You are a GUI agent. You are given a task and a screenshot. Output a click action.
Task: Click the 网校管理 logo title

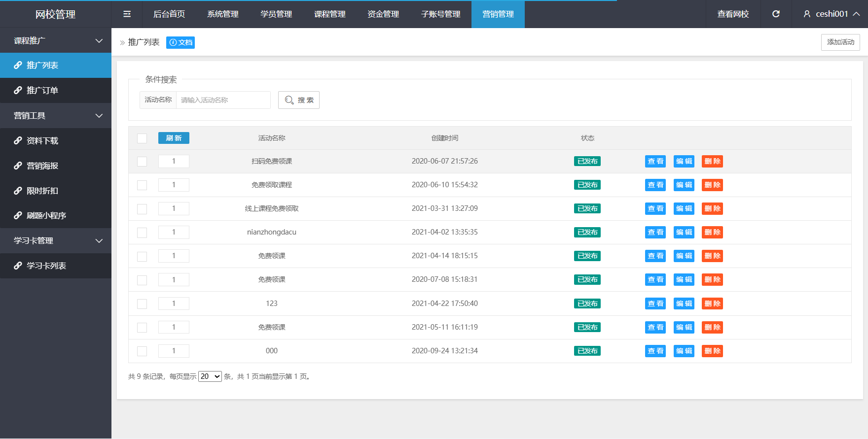click(x=55, y=14)
